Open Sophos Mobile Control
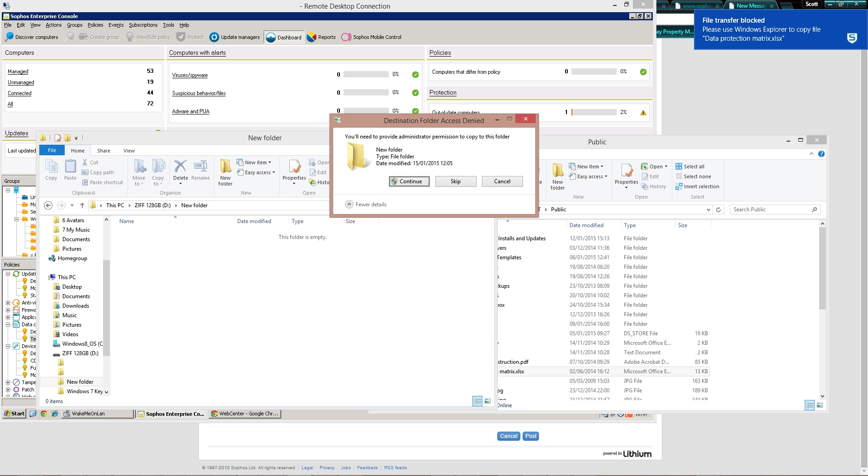868x476 pixels. tap(372, 37)
